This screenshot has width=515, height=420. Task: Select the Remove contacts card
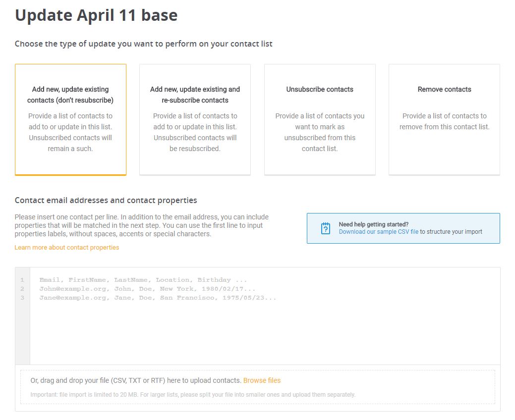[445, 119]
